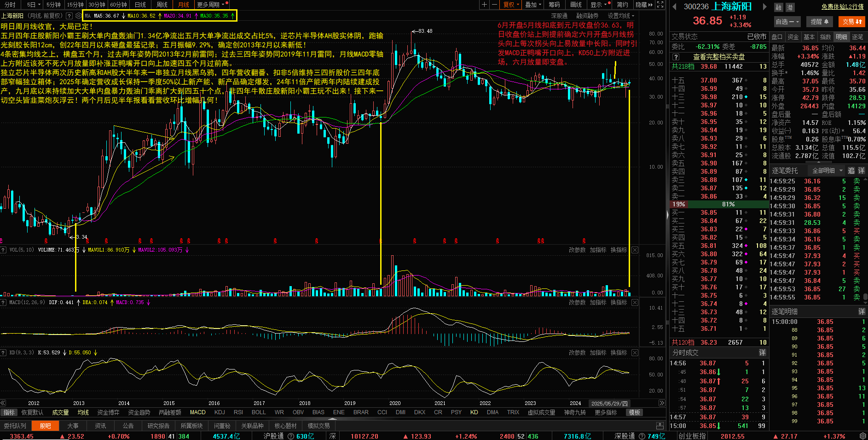Viewport: 868px width, 440px height.
Task: Zoom out chart with minus icon
Action: point(494,5)
